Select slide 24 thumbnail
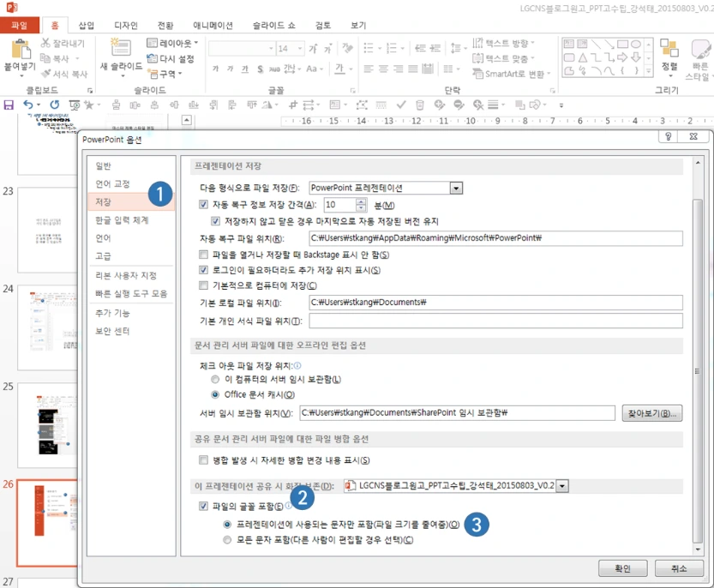This screenshot has height=588, width=714. (48, 327)
